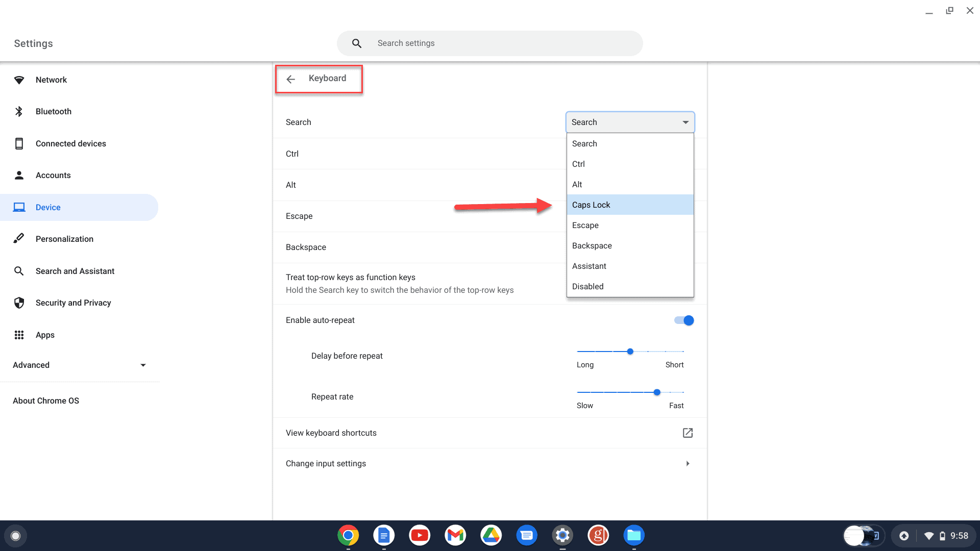Viewport: 980px width, 551px height.
Task: Click the Security and Privacy icon
Action: point(19,303)
